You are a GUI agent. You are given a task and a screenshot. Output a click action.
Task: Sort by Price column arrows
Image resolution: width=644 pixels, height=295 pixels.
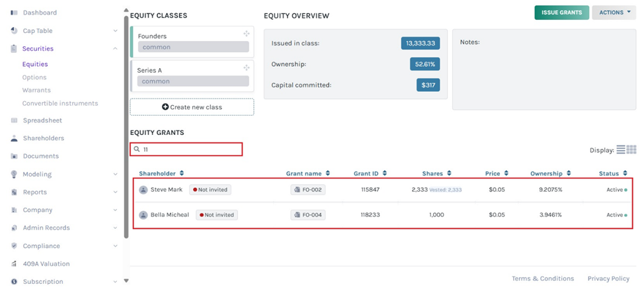click(x=506, y=173)
